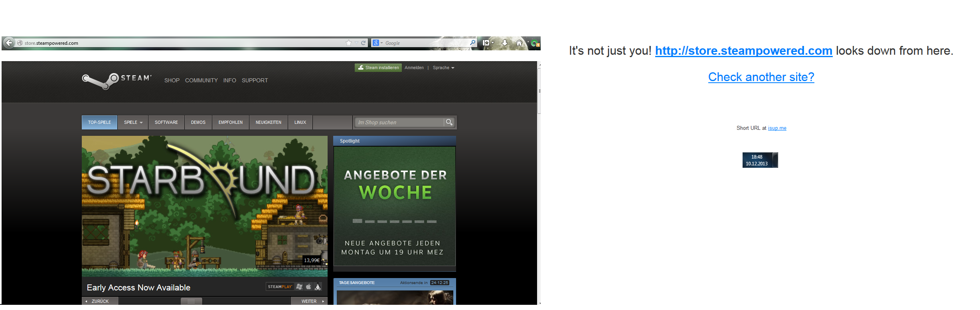Open the Starbound featured game banner

click(x=205, y=206)
